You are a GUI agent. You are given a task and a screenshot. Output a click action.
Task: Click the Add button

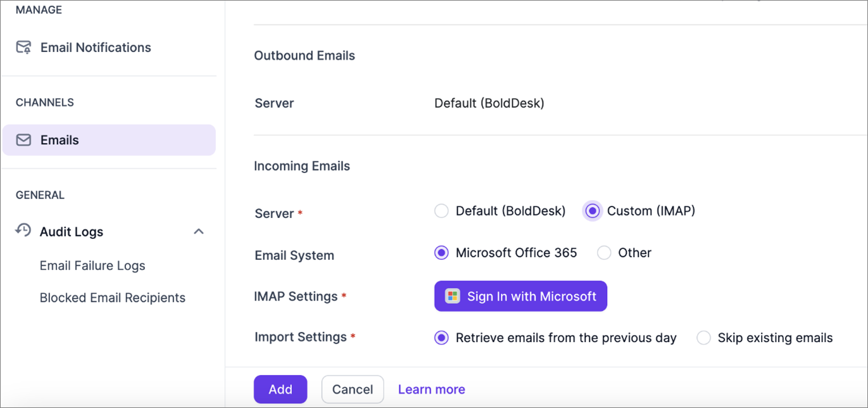point(280,390)
